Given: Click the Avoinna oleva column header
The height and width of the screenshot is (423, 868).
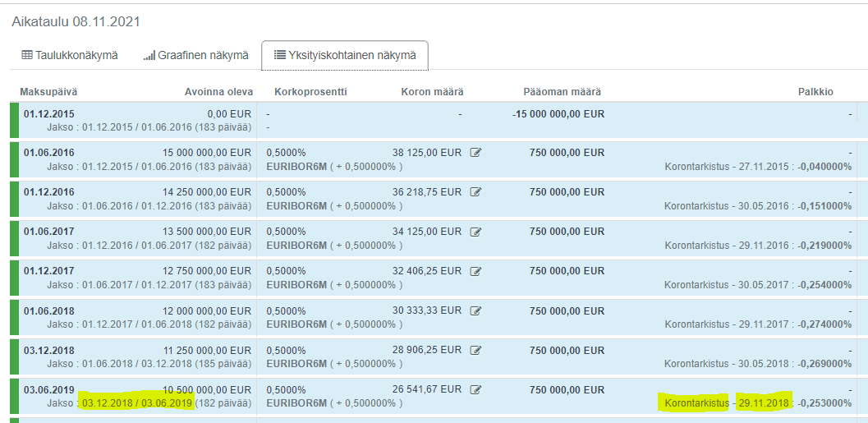Looking at the screenshot, I should (218, 92).
